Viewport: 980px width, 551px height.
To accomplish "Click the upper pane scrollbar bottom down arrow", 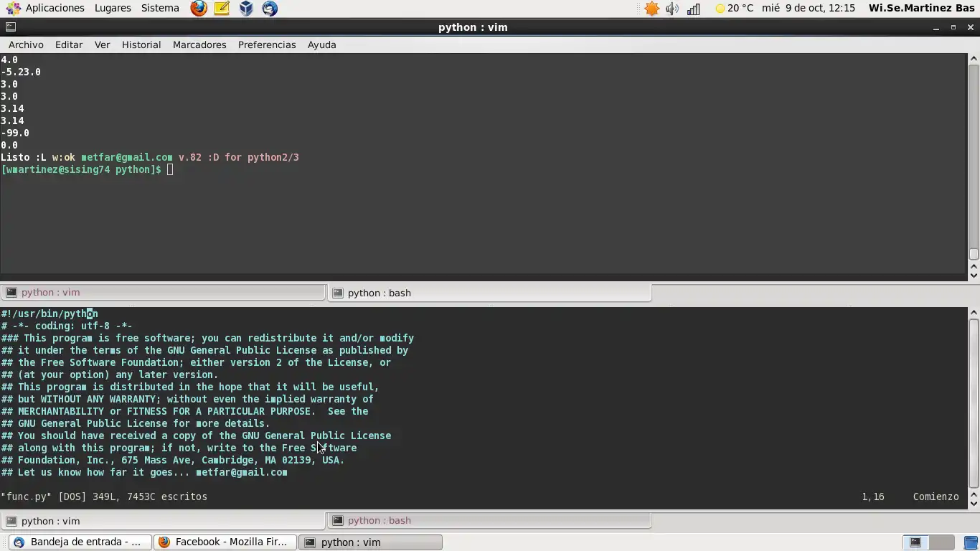I will [x=974, y=275].
